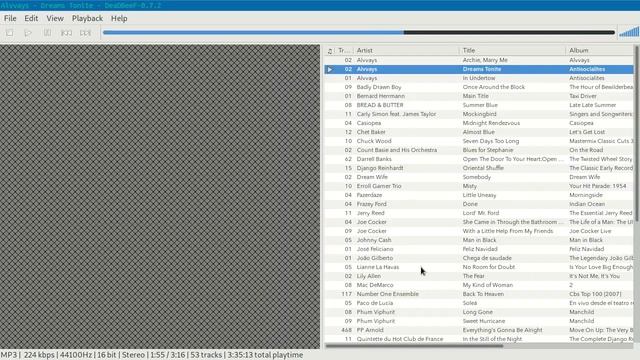Select Fazerdaze Little Uneasy track

point(479,195)
